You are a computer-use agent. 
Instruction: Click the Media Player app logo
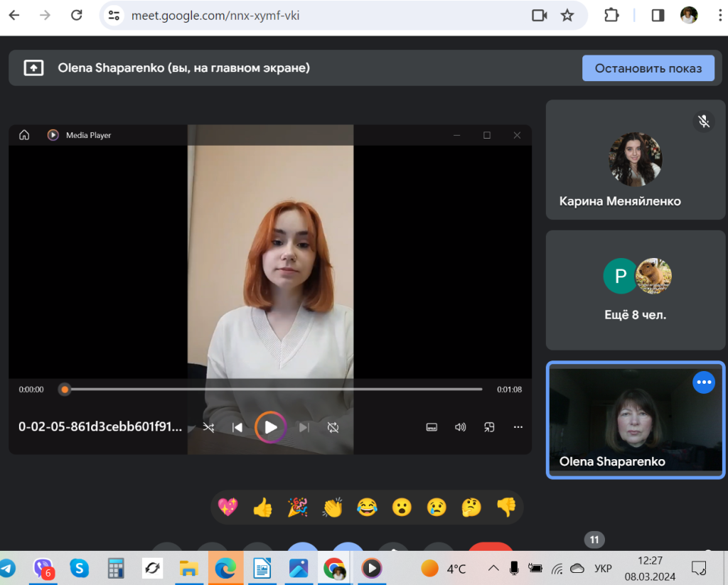(x=53, y=135)
